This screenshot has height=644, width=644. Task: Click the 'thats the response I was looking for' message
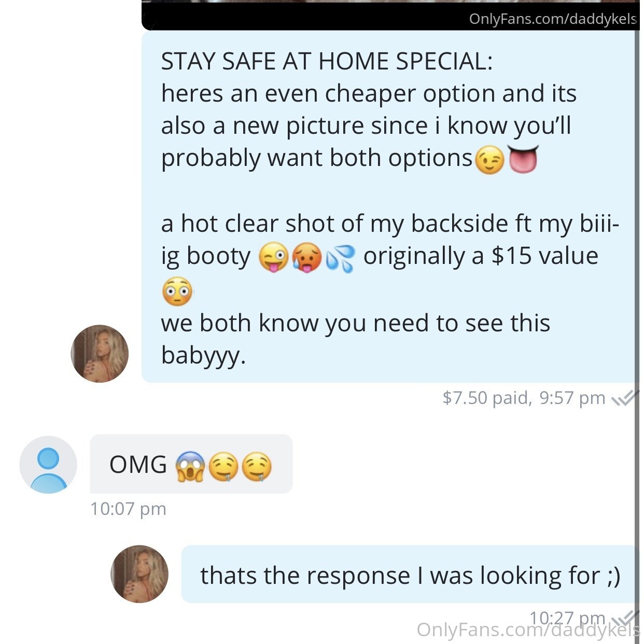(410, 575)
